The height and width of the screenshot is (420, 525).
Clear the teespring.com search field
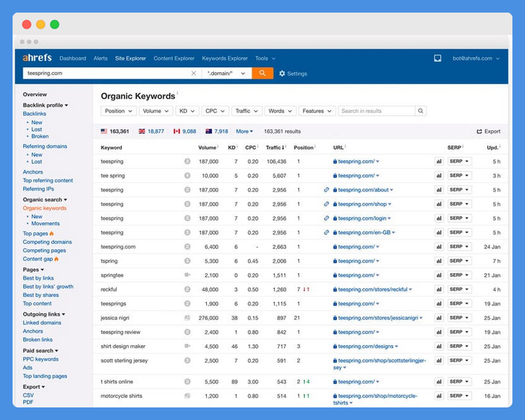194,73
